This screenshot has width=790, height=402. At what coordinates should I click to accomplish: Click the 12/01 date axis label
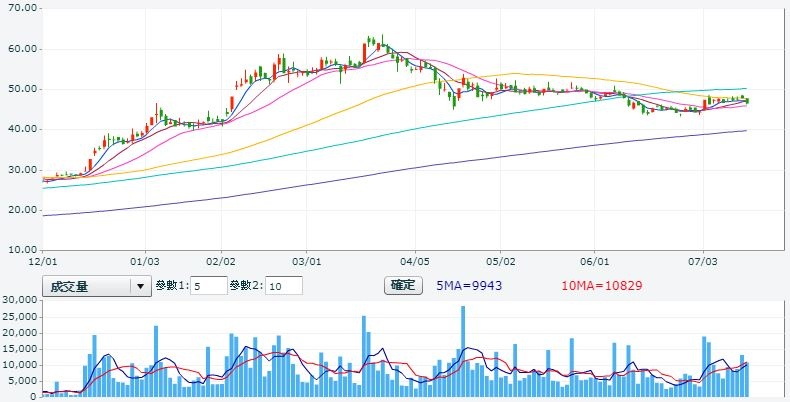[x=42, y=262]
